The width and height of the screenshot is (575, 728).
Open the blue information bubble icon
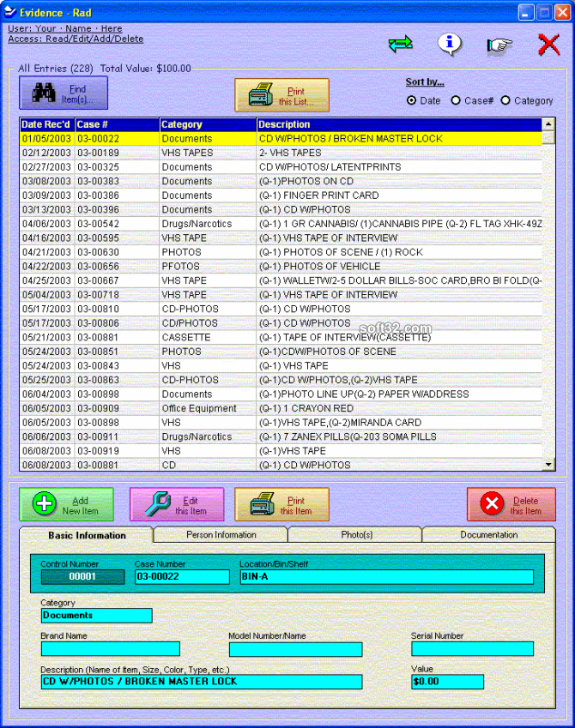coord(450,45)
